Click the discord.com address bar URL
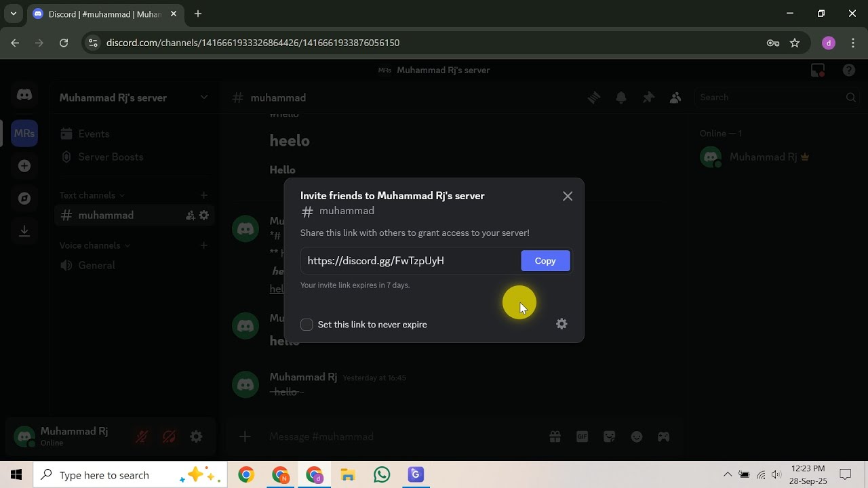The height and width of the screenshot is (488, 868). [253, 43]
